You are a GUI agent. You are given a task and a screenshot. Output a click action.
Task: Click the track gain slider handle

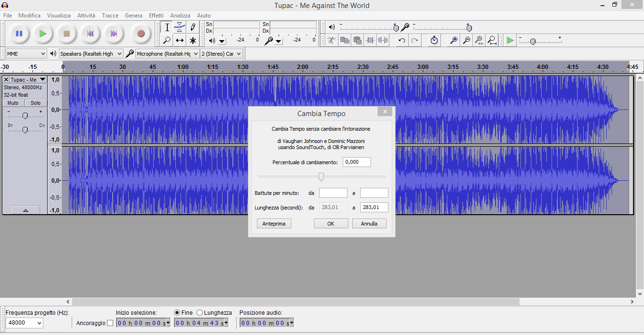(25, 116)
